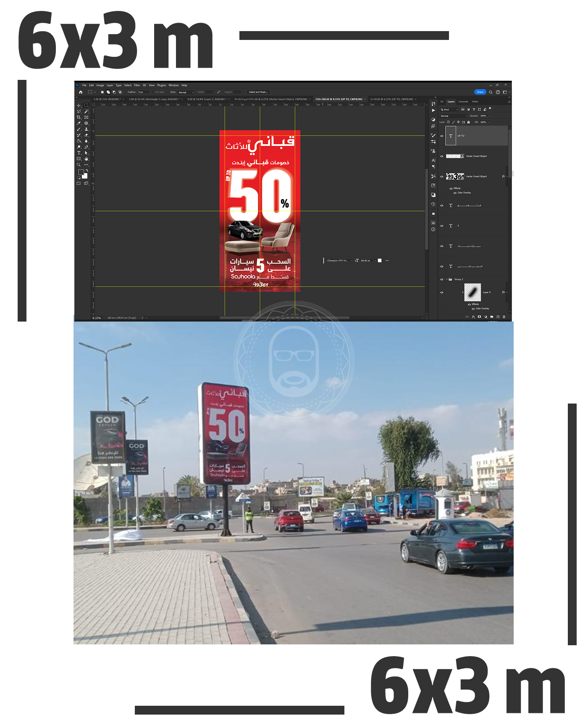Screen dimensions: 588x723
Task: Hide the Group 3 layer group
Action: pyautogui.click(x=442, y=280)
